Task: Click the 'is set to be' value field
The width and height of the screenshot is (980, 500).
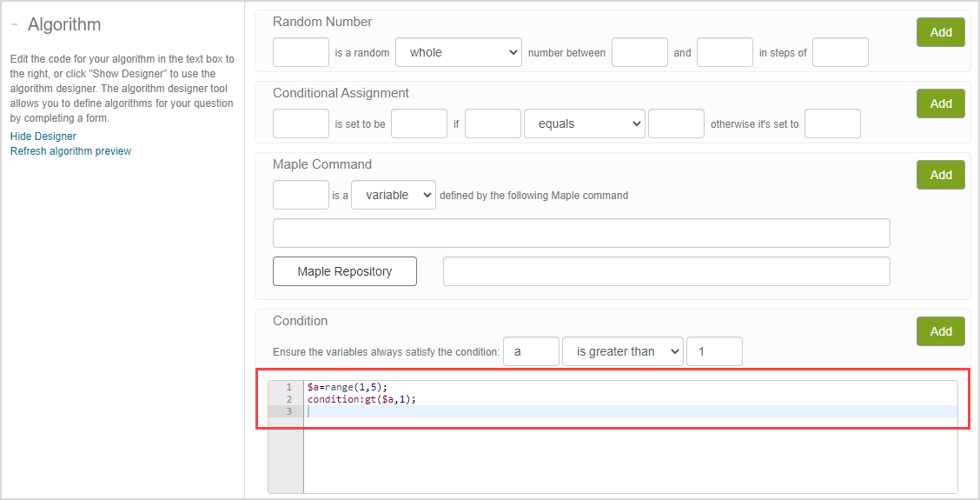Action: 419,124
